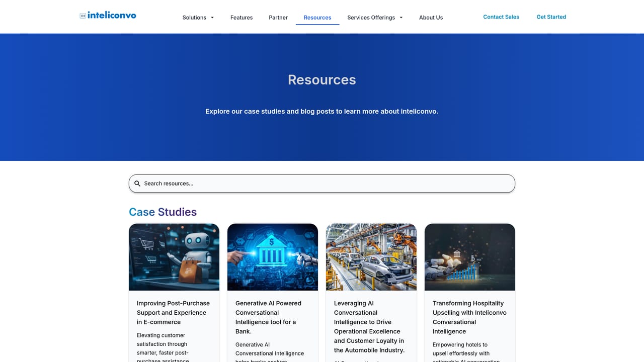Open 'Generative AI Powered Conversational Intelligence' title

click(x=268, y=317)
